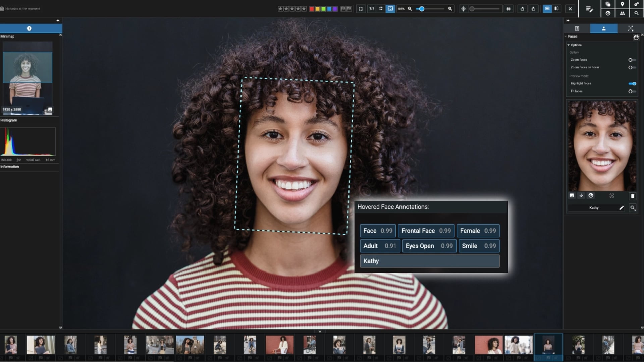The image size is (644, 362).
Task: Click the zoom out magnifier icon
Action: click(x=410, y=9)
